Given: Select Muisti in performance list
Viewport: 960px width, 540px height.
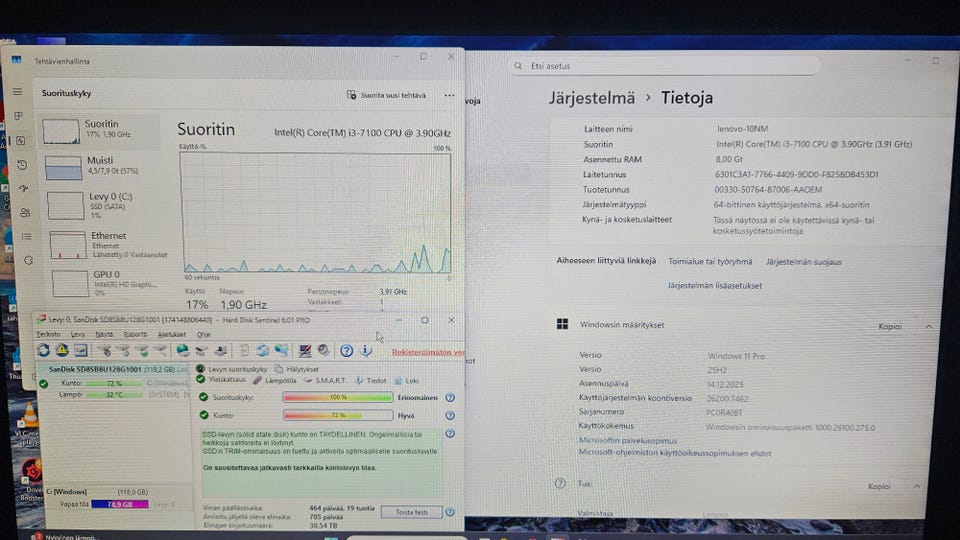Looking at the screenshot, I should coord(101,167).
